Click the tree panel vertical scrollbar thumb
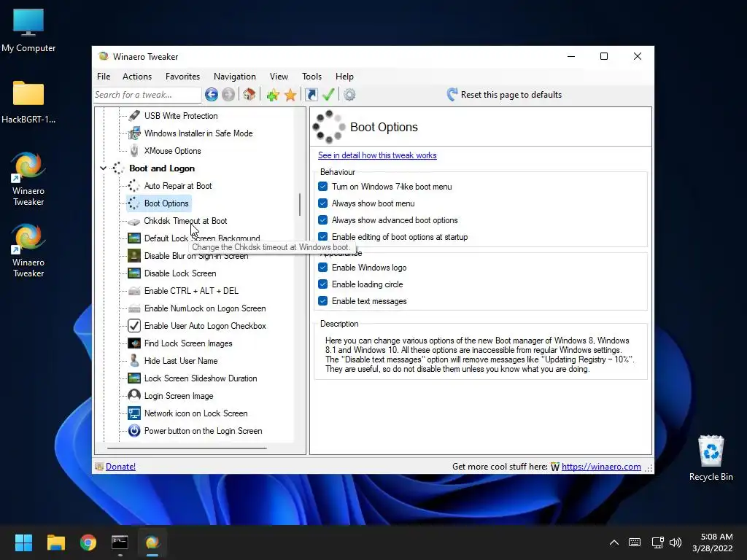Screen dimensions: 747x560 300,205
